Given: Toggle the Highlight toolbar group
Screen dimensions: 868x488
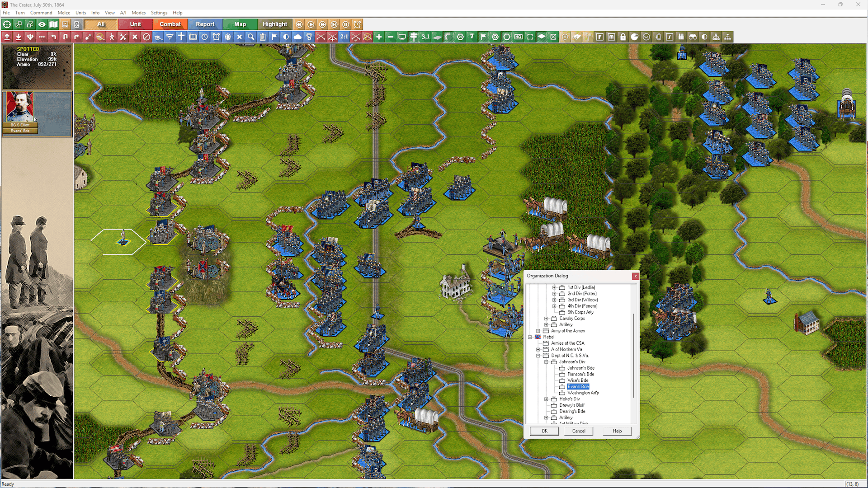Looking at the screenshot, I should [274, 24].
